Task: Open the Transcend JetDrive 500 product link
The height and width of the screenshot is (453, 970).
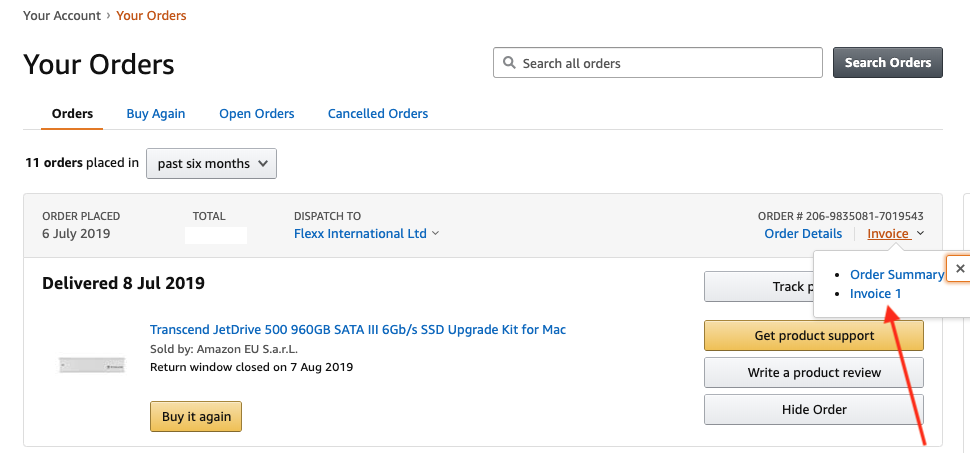Action: point(358,329)
